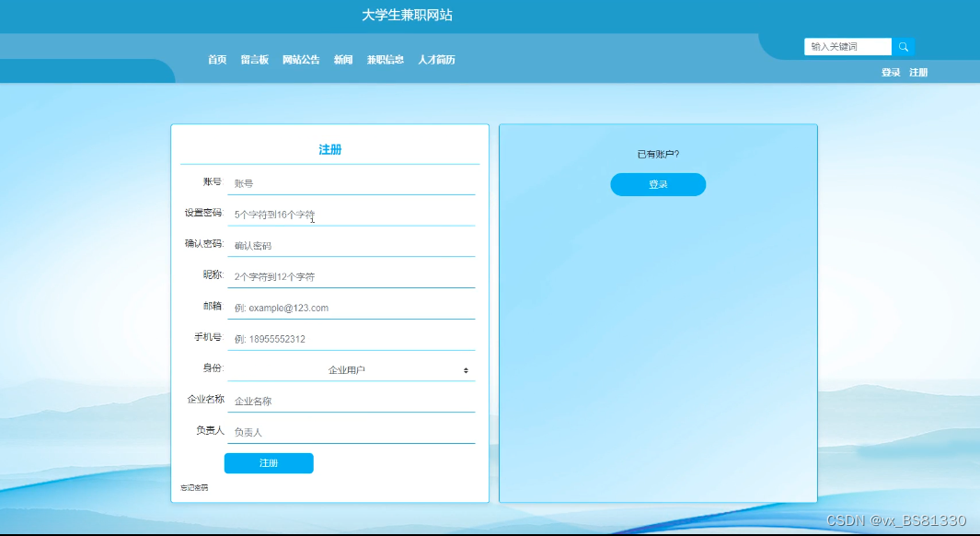
Task: Focus the 企业名称 input field
Action: (x=352, y=402)
